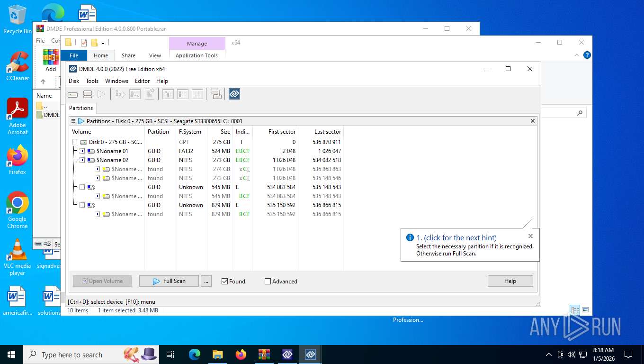Open Firefox desktop shortcut
Viewport: 644px width, 364px height.
tap(18, 160)
